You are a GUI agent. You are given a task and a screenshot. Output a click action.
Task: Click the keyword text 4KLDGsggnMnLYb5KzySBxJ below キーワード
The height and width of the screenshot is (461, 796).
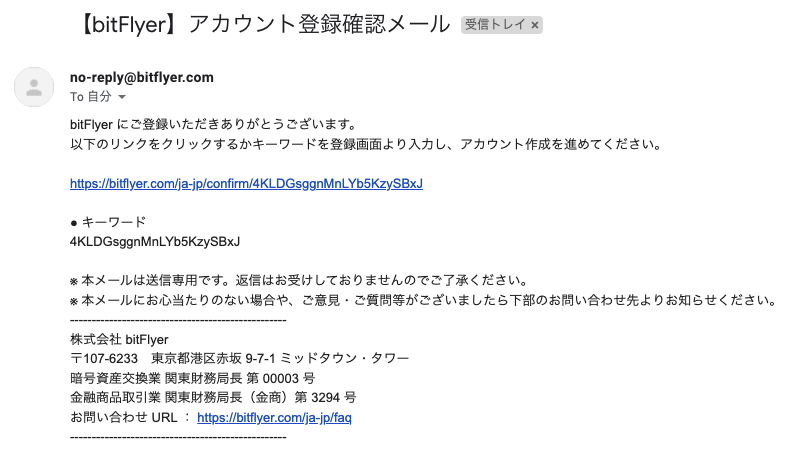155,241
